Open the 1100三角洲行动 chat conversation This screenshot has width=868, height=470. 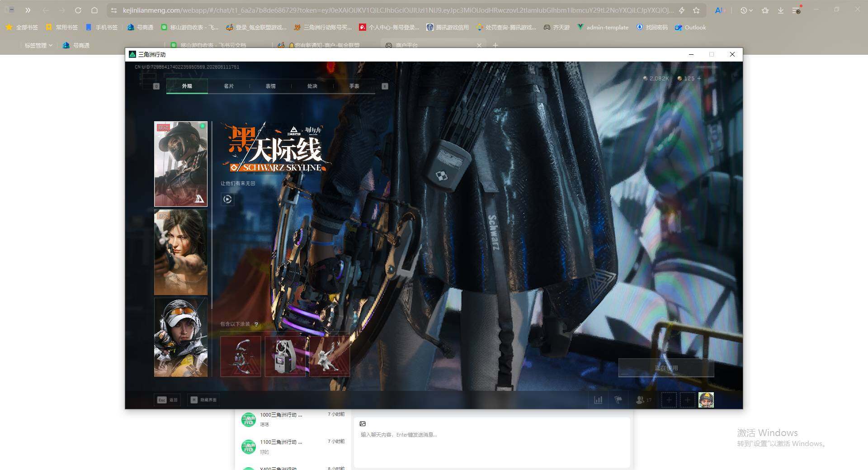tap(293, 446)
